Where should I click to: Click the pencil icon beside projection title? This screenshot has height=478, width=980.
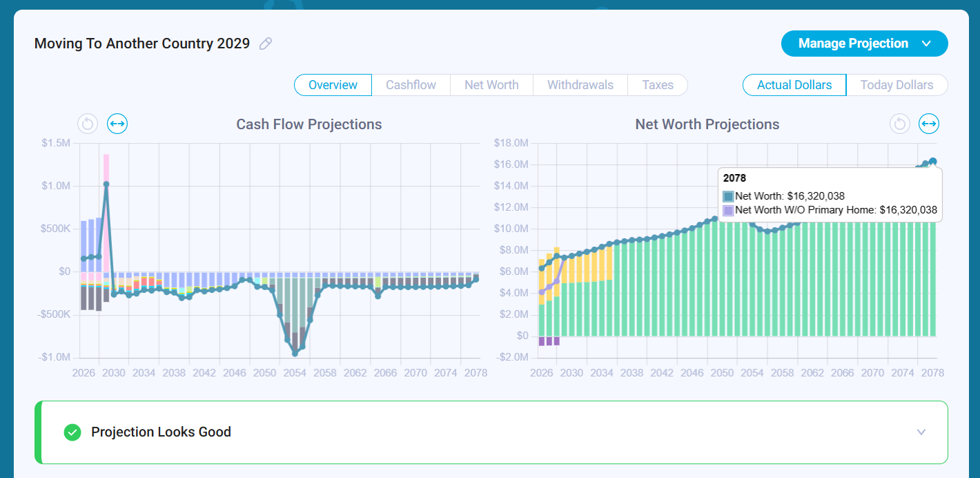tap(266, 44)
